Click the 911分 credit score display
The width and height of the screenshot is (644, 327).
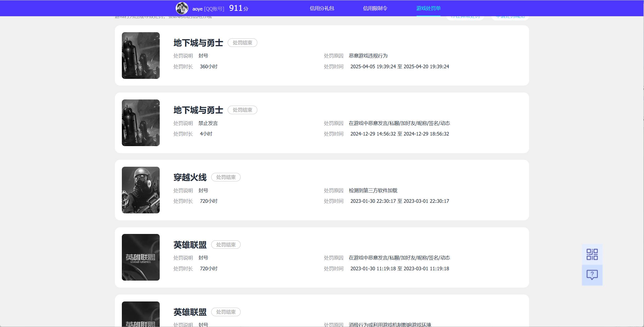239,8
